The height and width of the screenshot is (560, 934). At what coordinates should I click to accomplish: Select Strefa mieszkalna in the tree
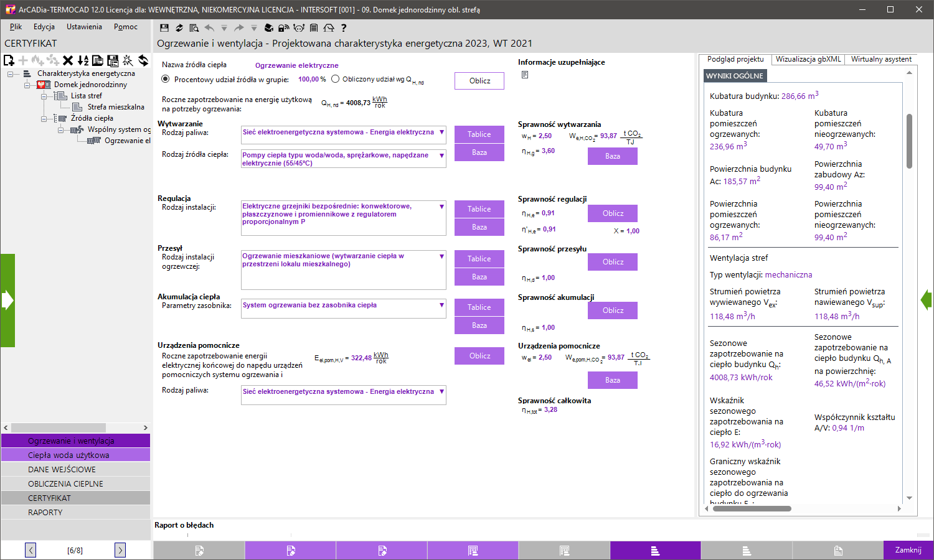point(115,107)
